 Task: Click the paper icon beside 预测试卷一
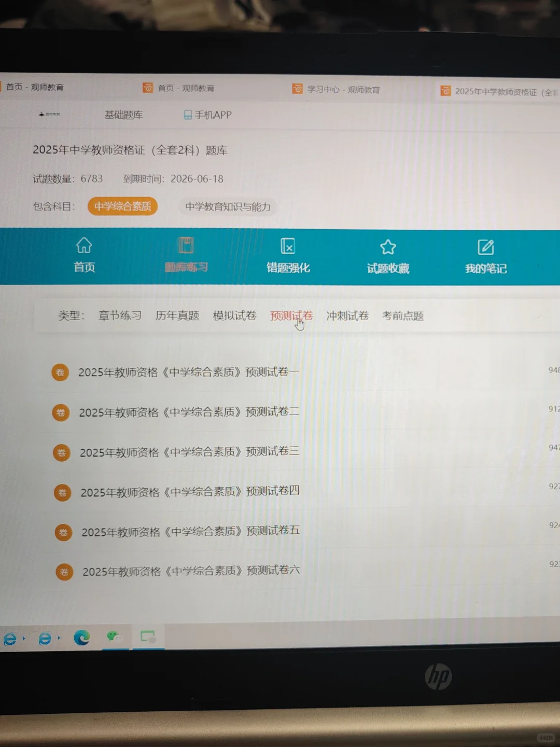pos(60,372)
